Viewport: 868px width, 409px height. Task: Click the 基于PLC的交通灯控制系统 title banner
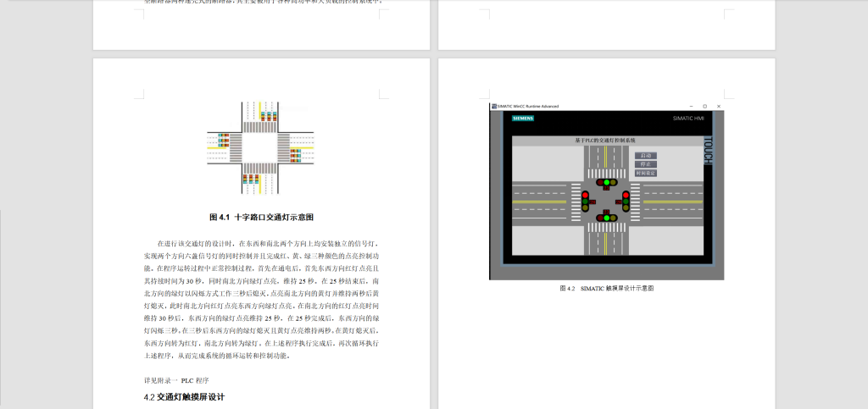coord(605,139)
